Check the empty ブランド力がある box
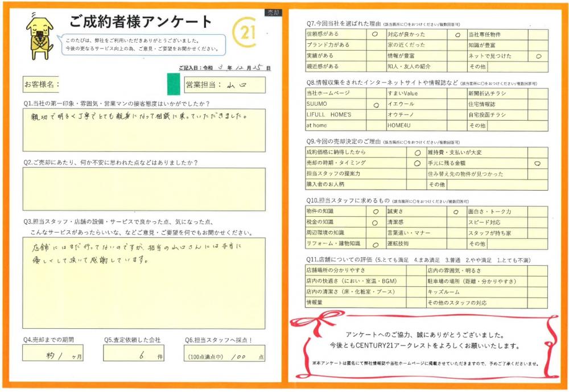 [374, 45]
